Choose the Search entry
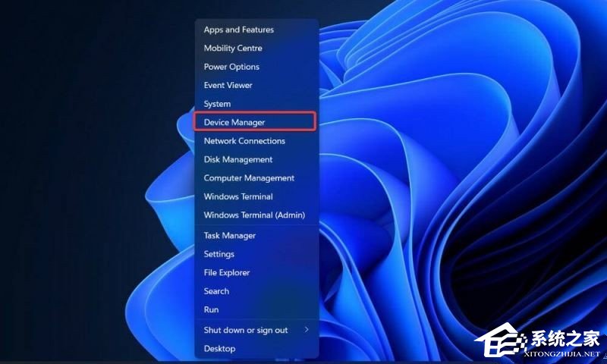 tap(216, 291)
